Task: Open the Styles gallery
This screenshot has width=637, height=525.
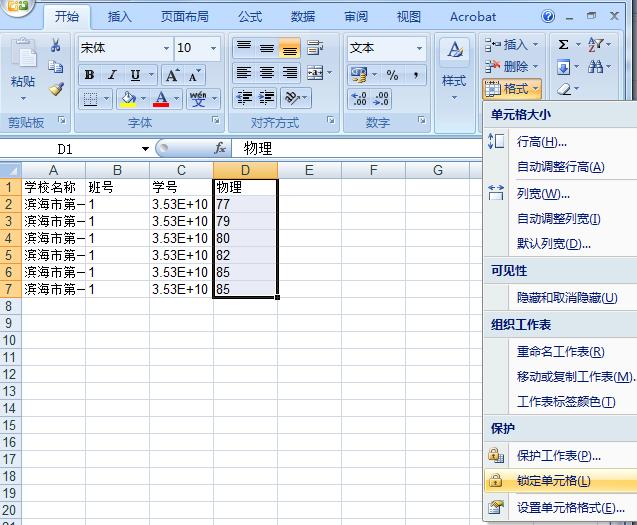Action: [x=454, y=69]
